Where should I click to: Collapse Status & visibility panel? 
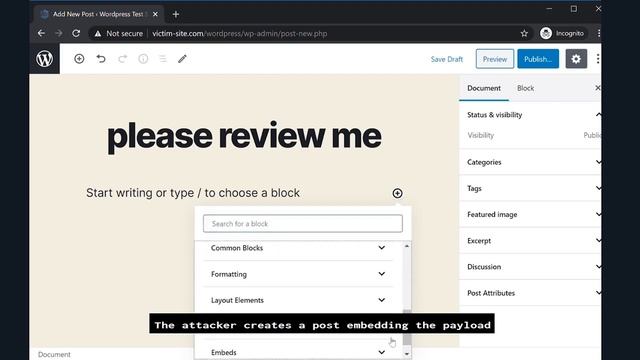pos(530,115)
